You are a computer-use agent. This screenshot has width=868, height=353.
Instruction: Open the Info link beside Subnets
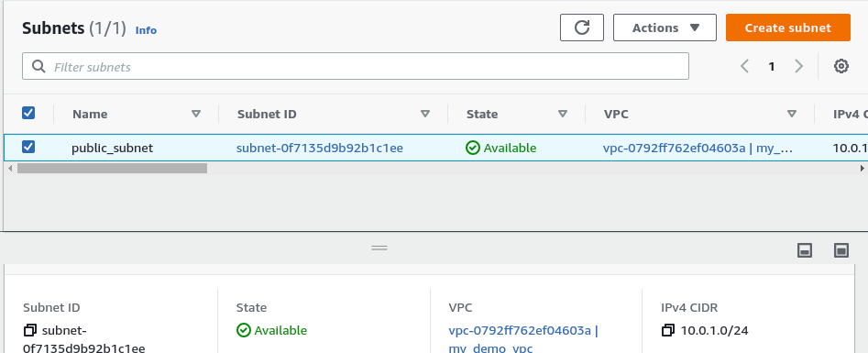(x=146, y=30)
